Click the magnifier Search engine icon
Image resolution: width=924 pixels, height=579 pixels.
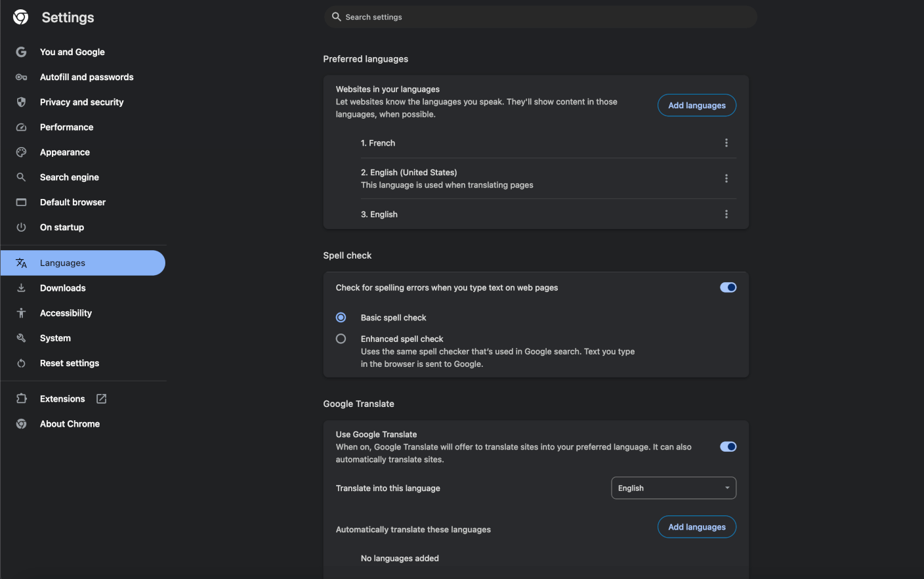[x=21, y=177]
